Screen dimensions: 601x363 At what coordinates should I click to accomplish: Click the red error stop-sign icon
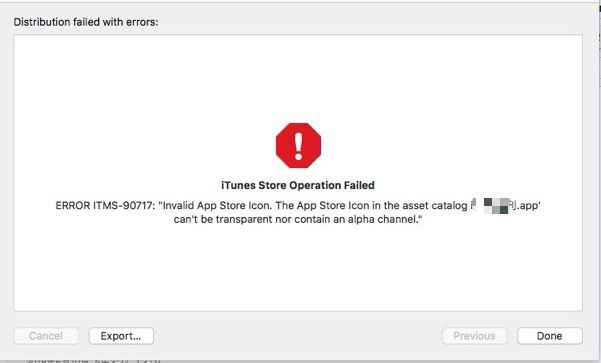coord(298,145)
